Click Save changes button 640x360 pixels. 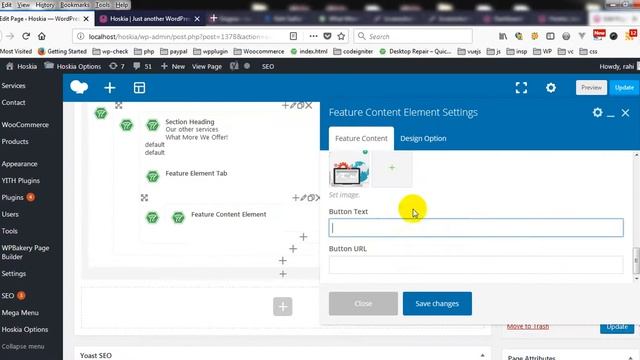pos(437,304)
